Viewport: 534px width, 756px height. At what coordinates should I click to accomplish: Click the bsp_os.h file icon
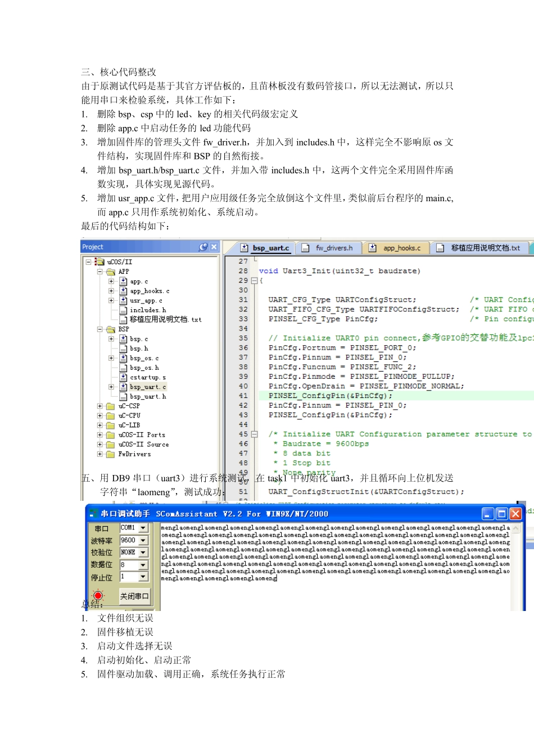click(123, 368)
